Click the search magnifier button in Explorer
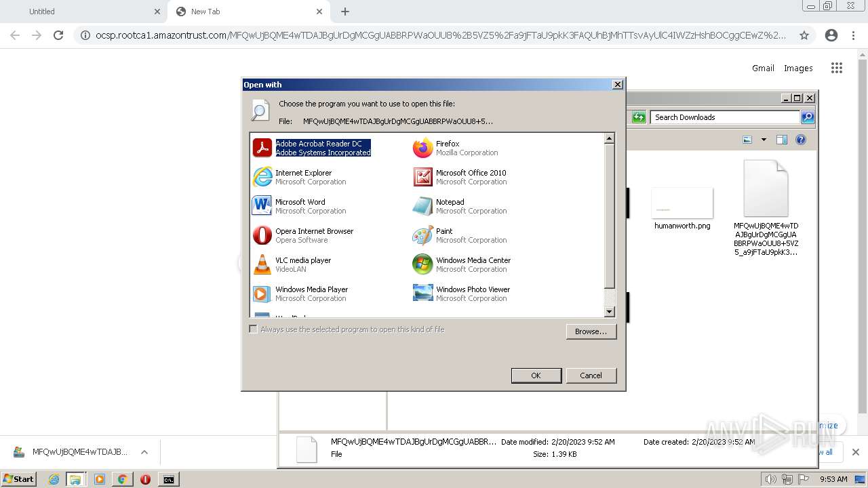This screenshot has height=488, width=868. coord(808,117)
